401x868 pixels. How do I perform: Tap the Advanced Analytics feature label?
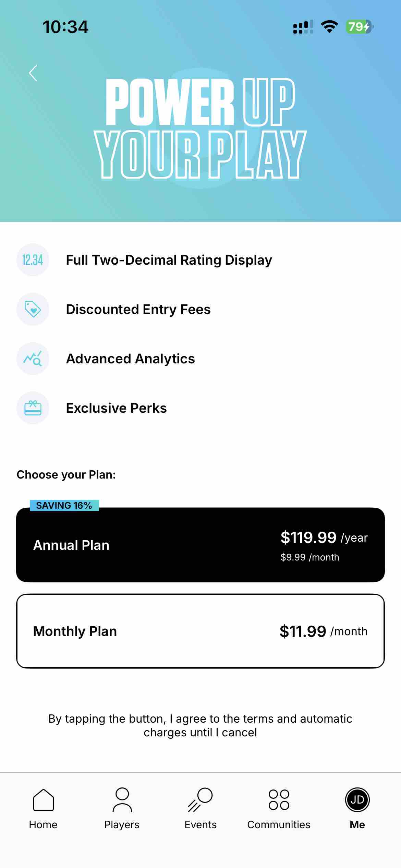130,359
